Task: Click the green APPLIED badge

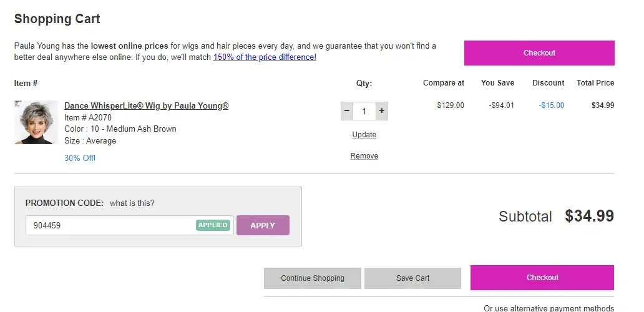Action: 213,225
